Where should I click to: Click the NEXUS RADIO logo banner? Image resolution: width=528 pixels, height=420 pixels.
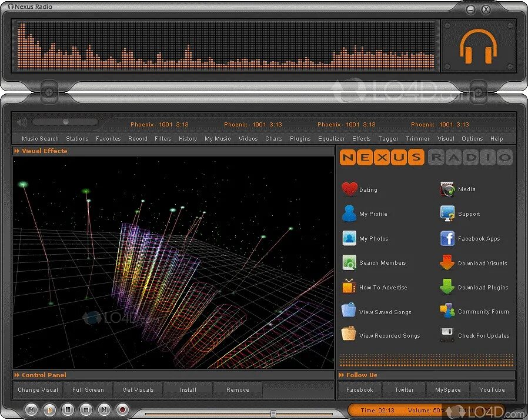[x=426, y=157]
